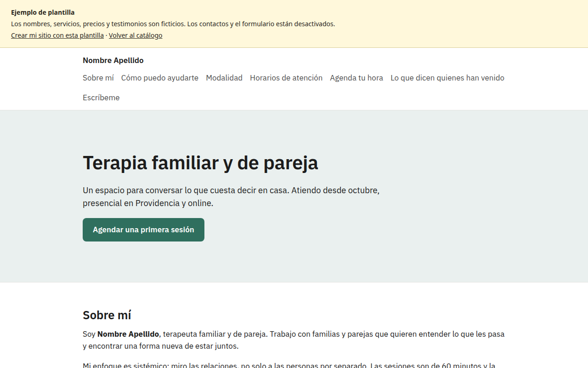Select 'Modalidad' in the navigation

point(224,78)
